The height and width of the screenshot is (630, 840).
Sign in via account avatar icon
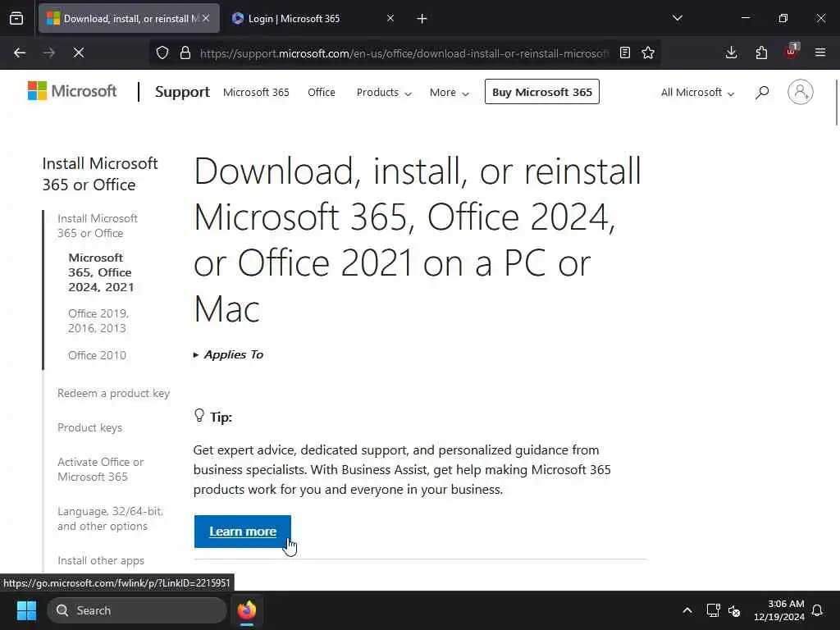click(x=801, y=92)
